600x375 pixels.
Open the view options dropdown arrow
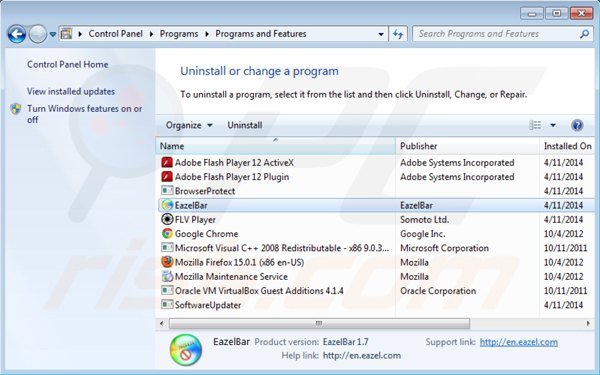pos(553,125)
